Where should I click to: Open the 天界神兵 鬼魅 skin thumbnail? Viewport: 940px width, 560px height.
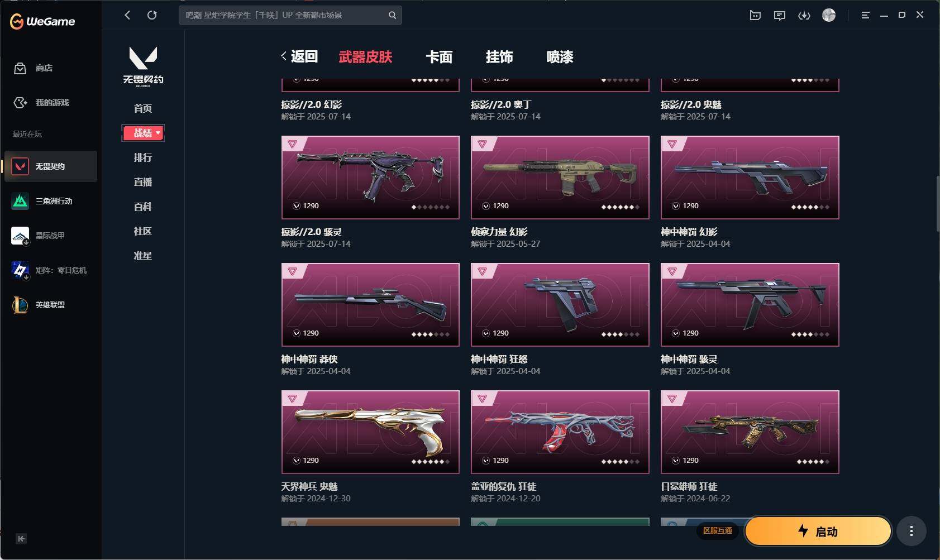370,432
